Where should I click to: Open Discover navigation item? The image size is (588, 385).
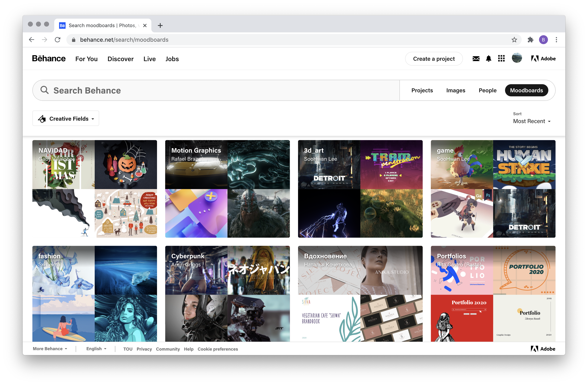121,59
